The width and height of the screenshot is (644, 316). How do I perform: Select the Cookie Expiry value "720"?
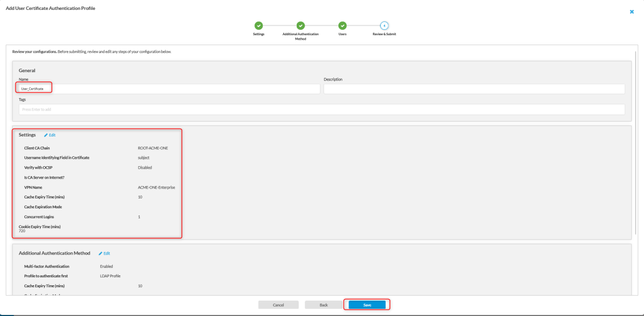click(22, 231)
